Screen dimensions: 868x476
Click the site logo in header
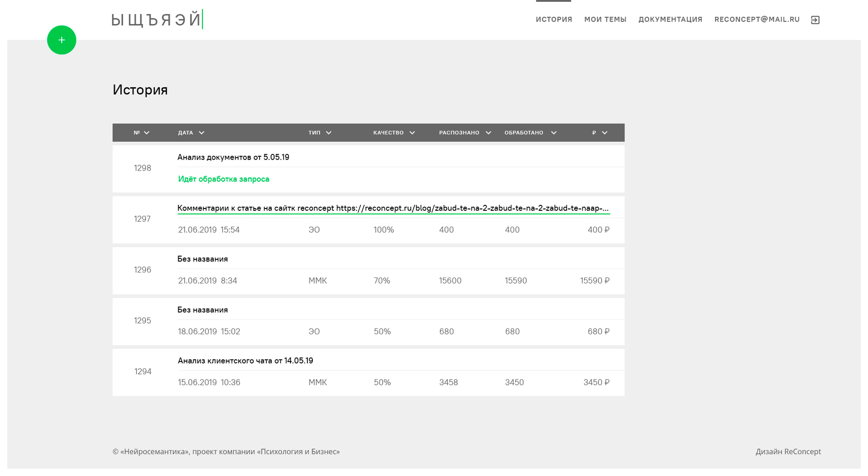[157, 20]
